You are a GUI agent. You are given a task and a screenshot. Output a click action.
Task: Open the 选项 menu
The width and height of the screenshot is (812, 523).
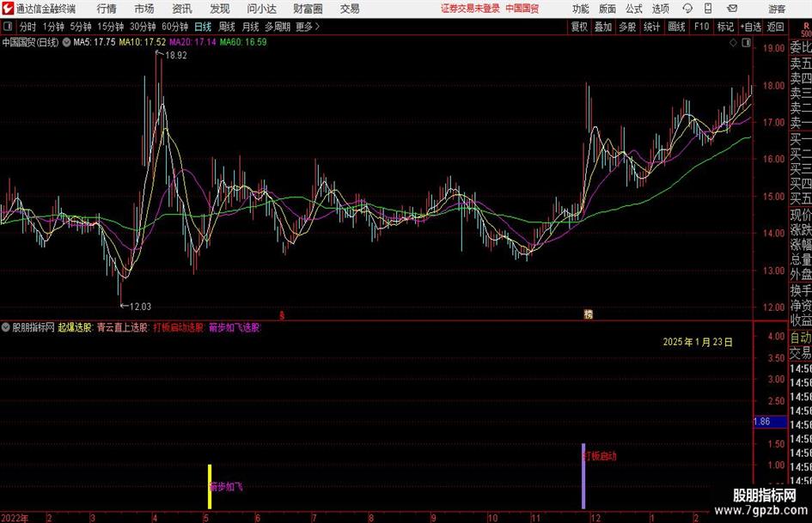click(660, 9)
